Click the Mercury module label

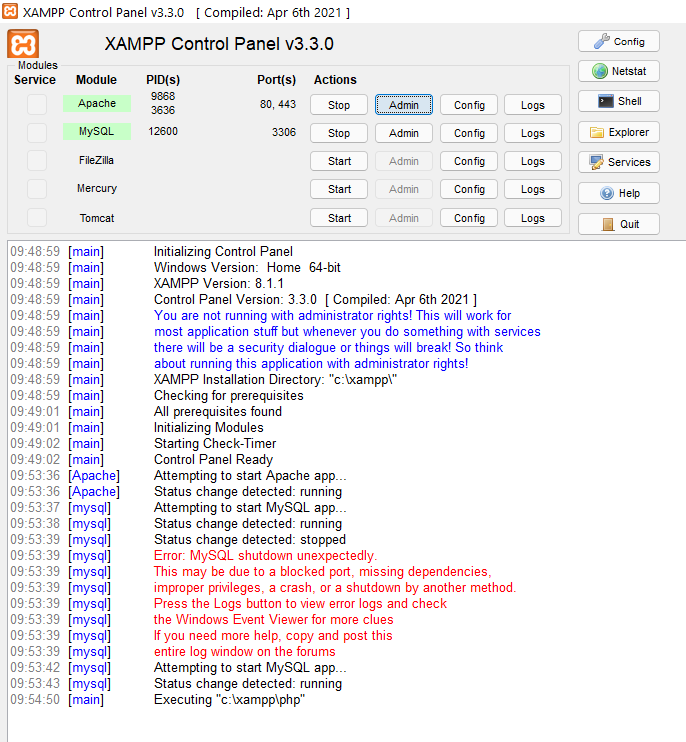coord(97,188)
